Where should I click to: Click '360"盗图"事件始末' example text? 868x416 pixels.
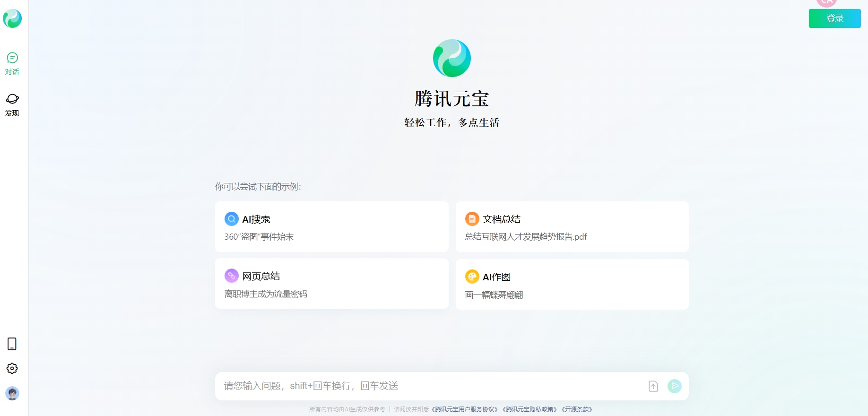pos(259,237)
